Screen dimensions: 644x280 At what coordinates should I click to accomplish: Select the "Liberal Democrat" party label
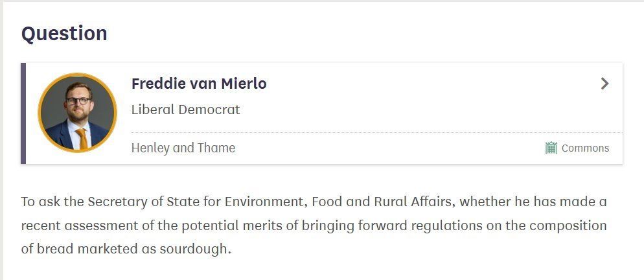185,110
